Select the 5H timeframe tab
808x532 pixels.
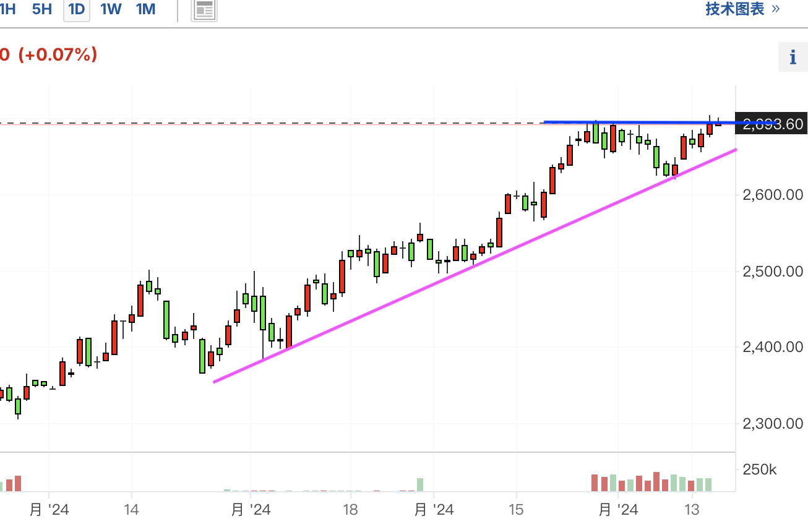point(42,9)
